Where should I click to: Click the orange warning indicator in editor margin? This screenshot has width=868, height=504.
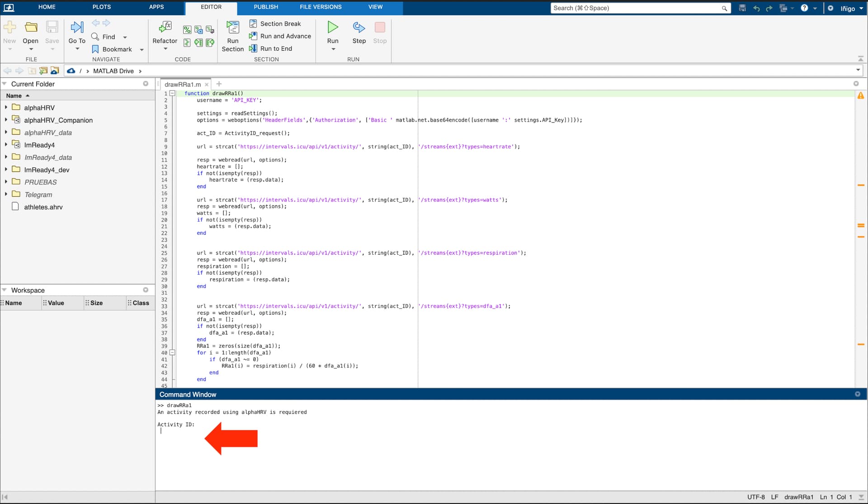861,95
